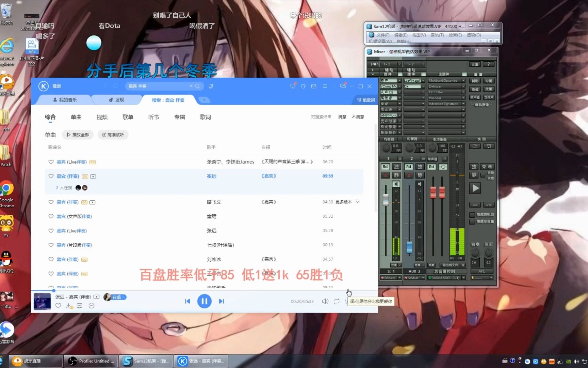Screen dimensions: 588x368
Task: Open comments for the current song
Action: (80, 306)
